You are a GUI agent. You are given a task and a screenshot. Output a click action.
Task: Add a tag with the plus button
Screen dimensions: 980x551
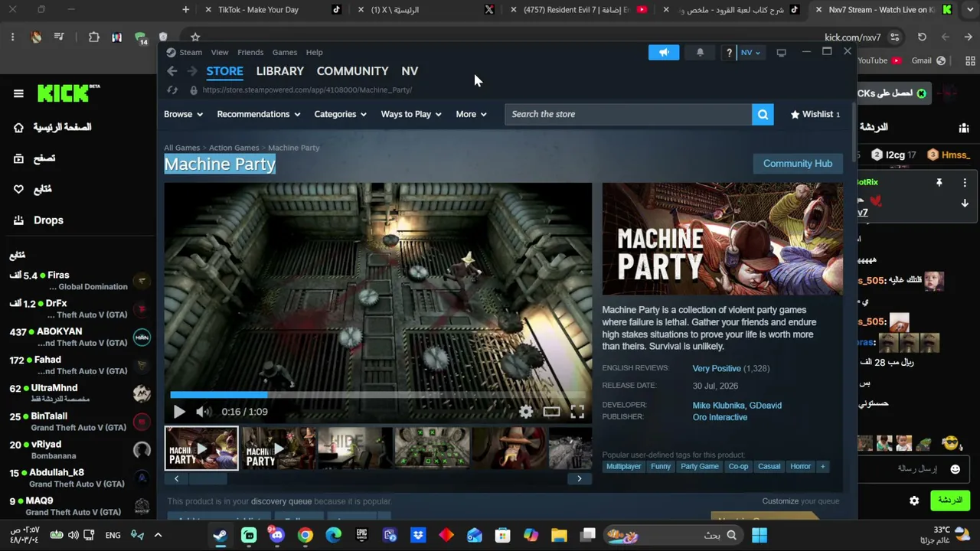(823, 466)
